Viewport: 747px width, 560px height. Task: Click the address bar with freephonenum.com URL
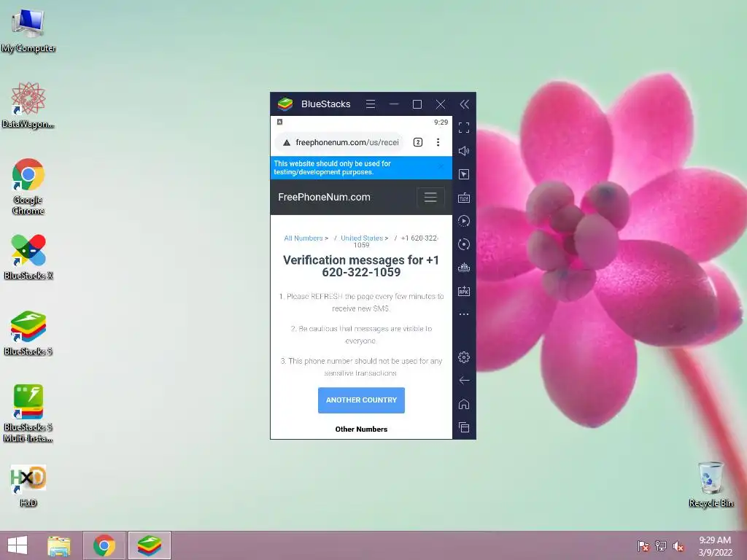[x=339, y=142]
